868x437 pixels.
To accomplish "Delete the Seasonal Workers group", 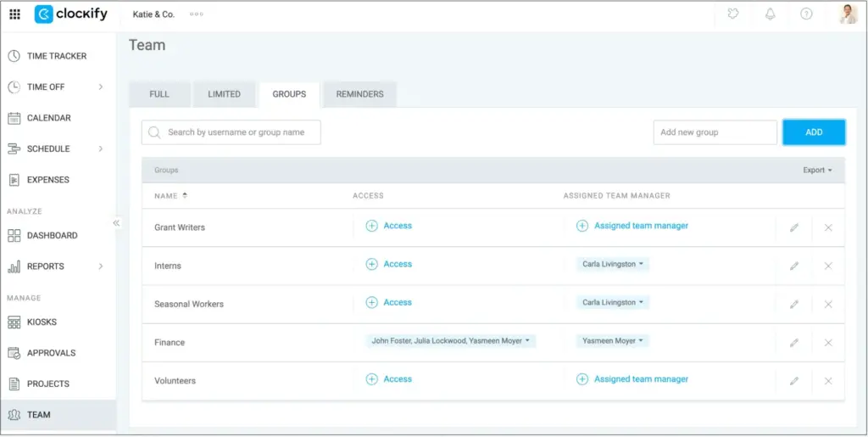I will [828, 304].
